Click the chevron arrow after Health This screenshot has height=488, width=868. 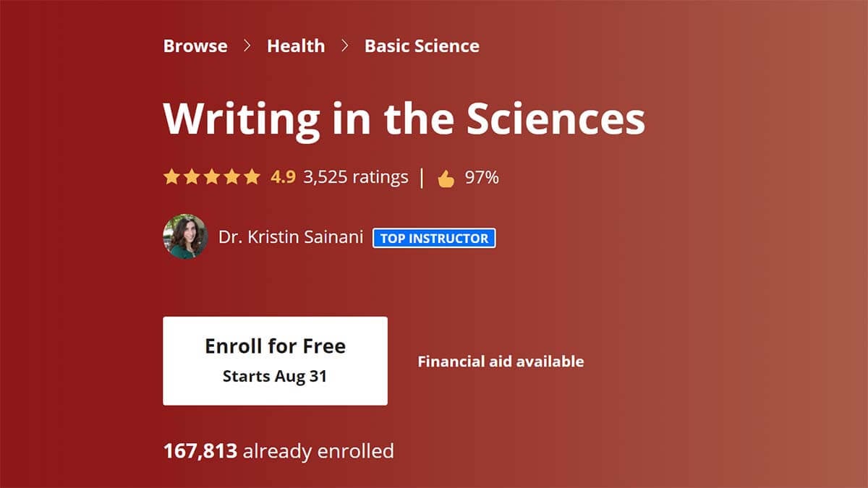344,46
